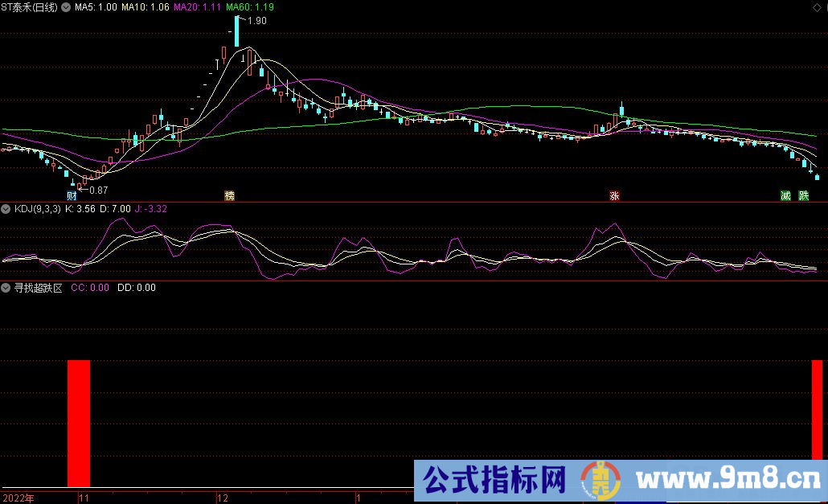
Task: Click the 榜 event marker icon
Action: tap(229, 196)
